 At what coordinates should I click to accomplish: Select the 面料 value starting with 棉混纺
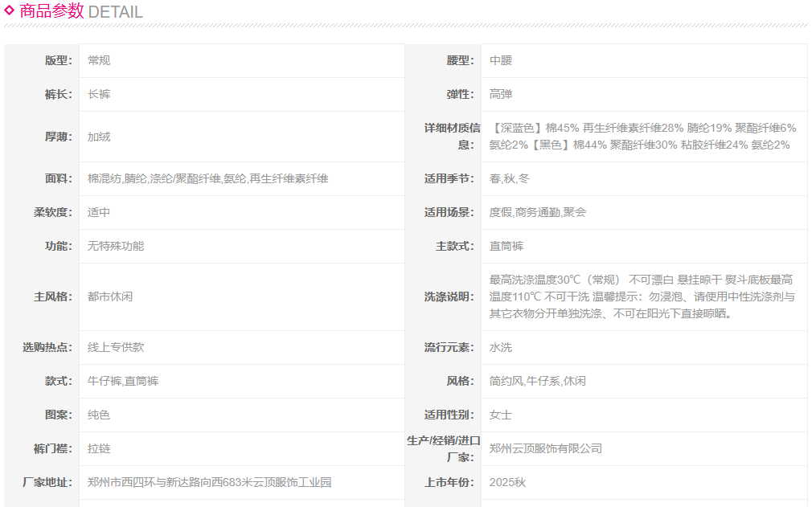click(x=207, y=178)
